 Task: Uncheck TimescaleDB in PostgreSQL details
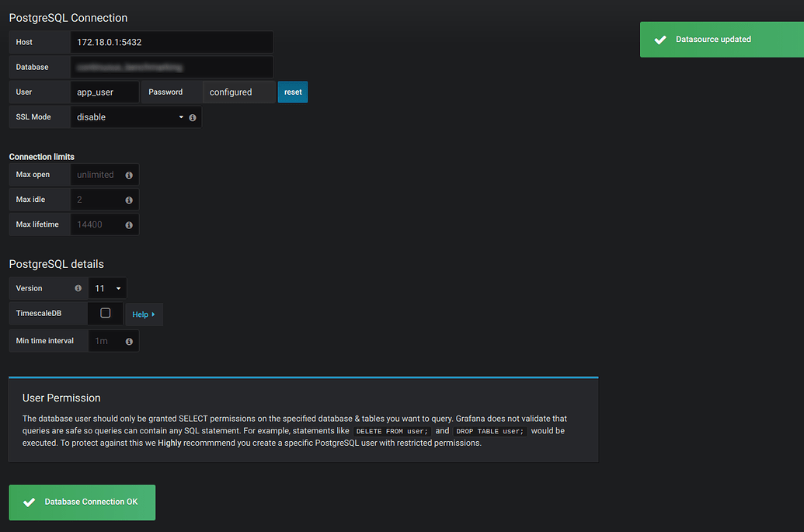click(x=106, y=313)
